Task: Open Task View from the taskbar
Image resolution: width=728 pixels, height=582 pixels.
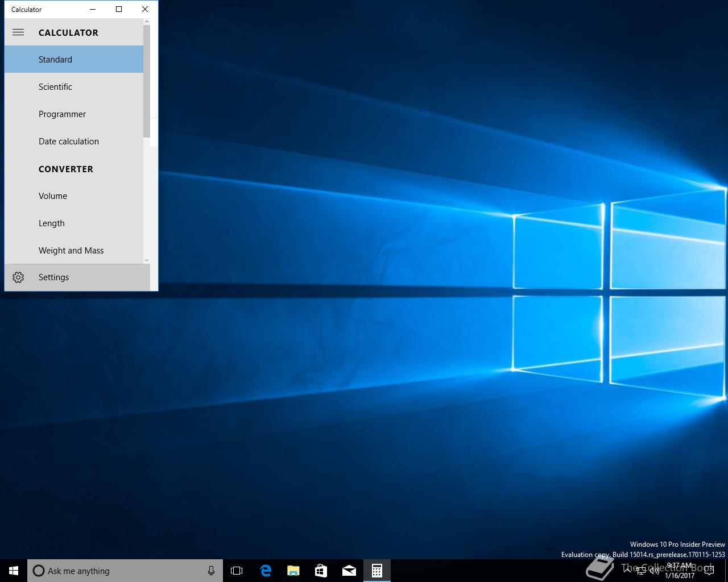Action: coord(237,571)
